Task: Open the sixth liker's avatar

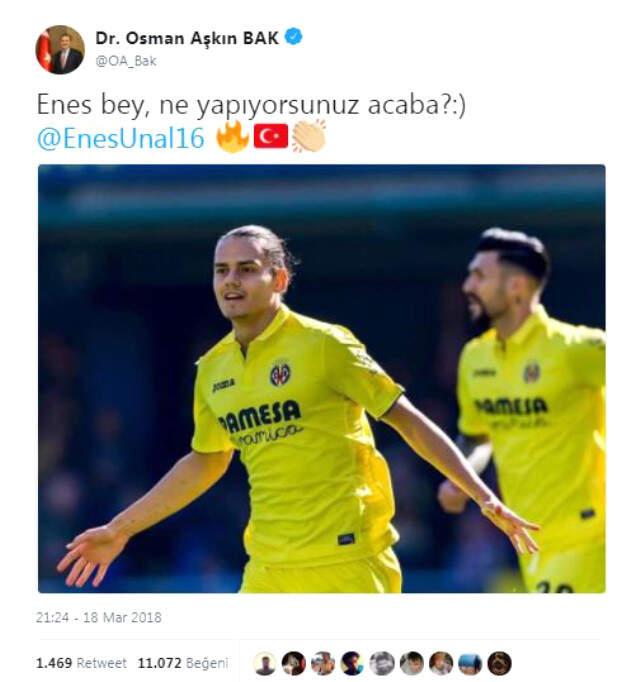Action: [412, 663]
